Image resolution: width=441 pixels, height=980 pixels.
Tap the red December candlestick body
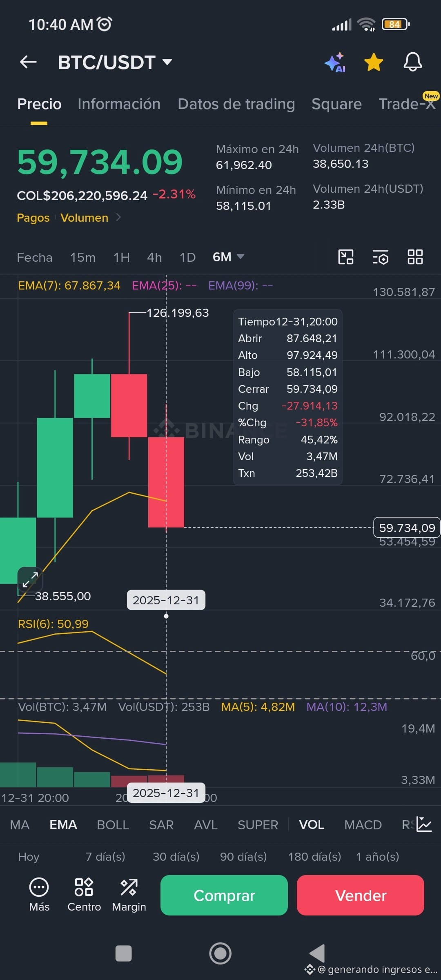(166, 482)
